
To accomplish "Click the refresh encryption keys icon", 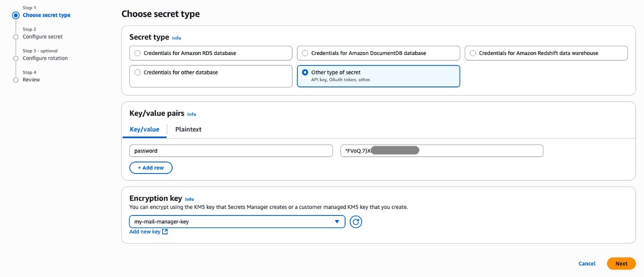I will 356,221.
